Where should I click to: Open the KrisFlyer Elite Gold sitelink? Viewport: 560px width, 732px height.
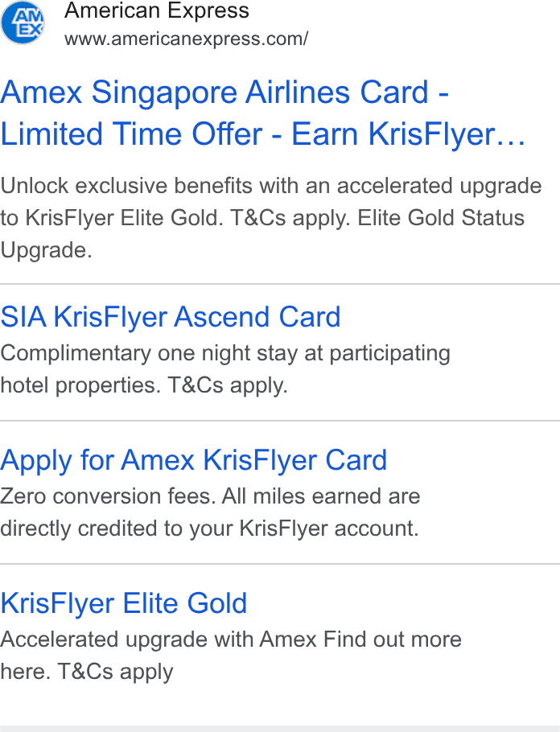124,603
